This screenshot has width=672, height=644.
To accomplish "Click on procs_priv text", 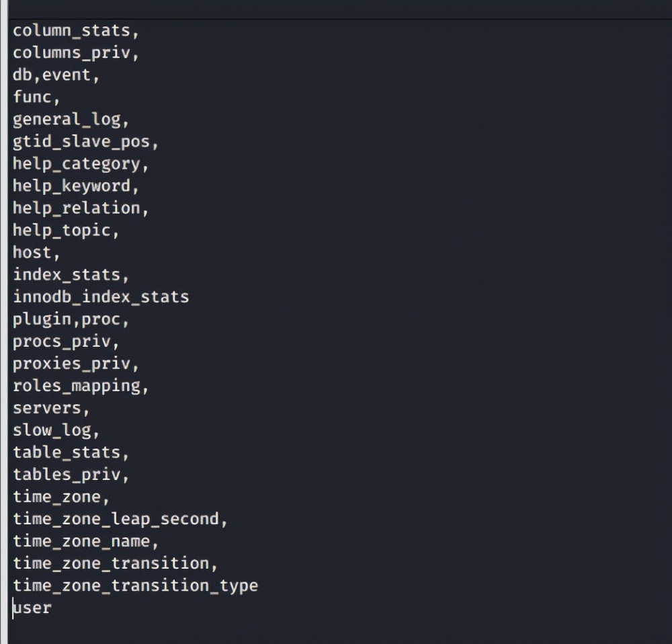I will point(62,341).
